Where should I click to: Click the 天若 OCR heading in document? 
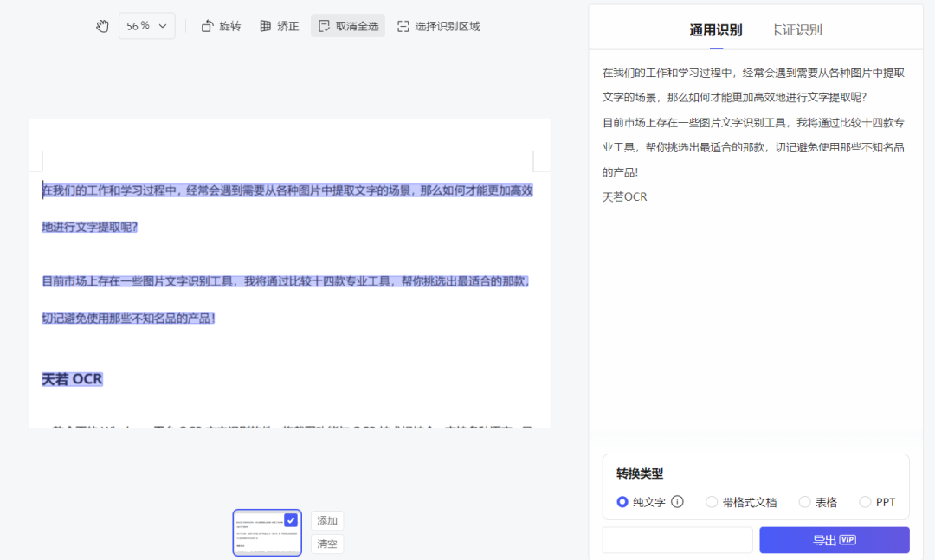click(x=72, y=379)
